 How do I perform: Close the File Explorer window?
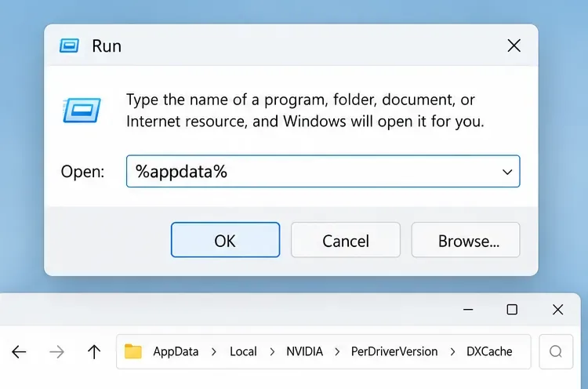[x=557, y=310]
